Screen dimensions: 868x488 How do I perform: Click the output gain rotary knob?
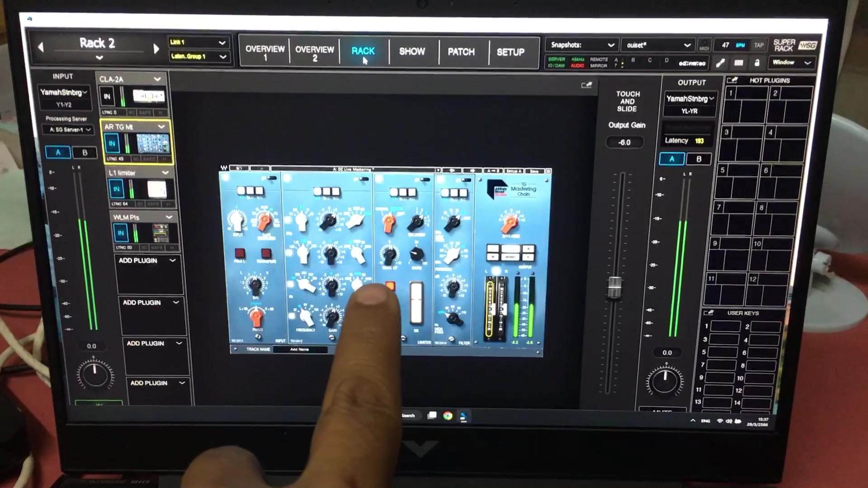tap(665, 381)
